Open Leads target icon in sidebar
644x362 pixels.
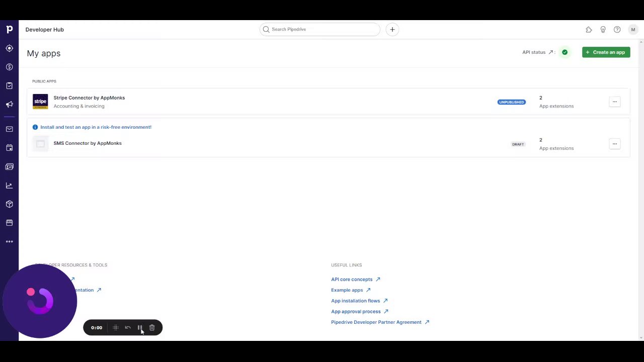pyautogui.click(x=9, y=48)
